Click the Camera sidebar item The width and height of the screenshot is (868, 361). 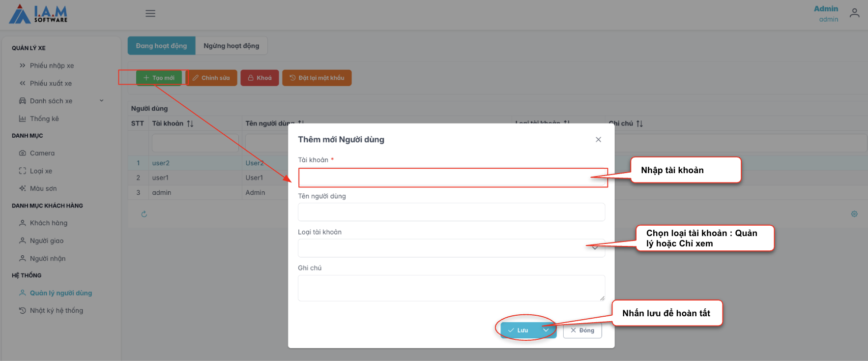coord(42,153)
